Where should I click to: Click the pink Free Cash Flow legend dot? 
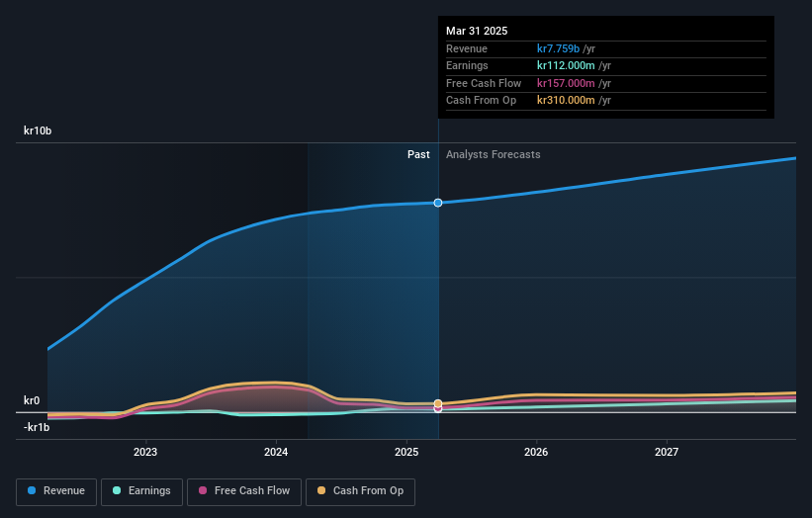(203, 490)
